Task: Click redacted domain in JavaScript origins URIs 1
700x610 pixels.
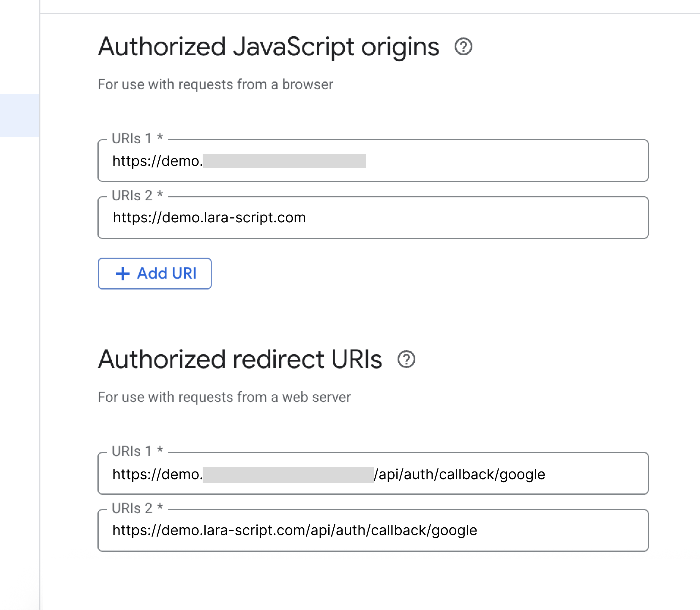Action: [x=284, y=161]
